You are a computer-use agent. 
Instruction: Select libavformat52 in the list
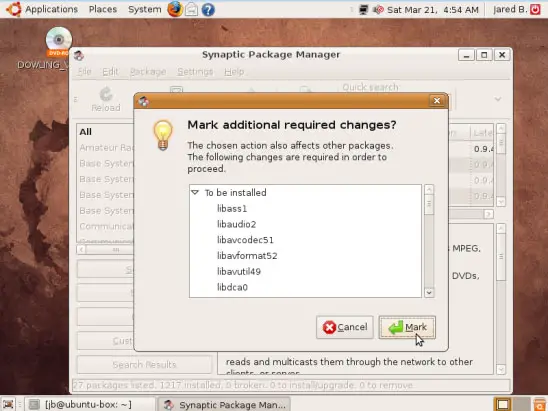(247, 256)
